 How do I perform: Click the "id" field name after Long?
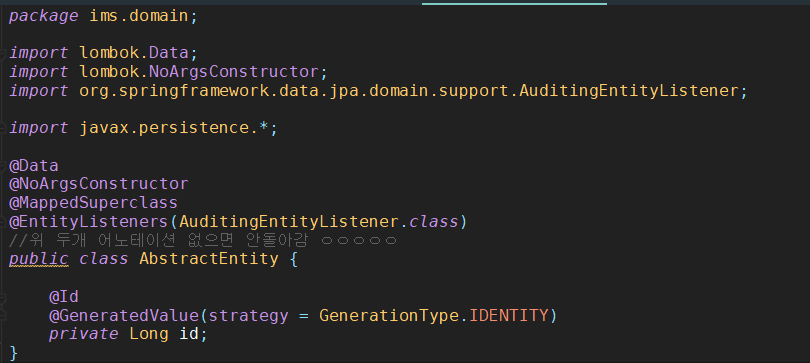tap(189, 334)
